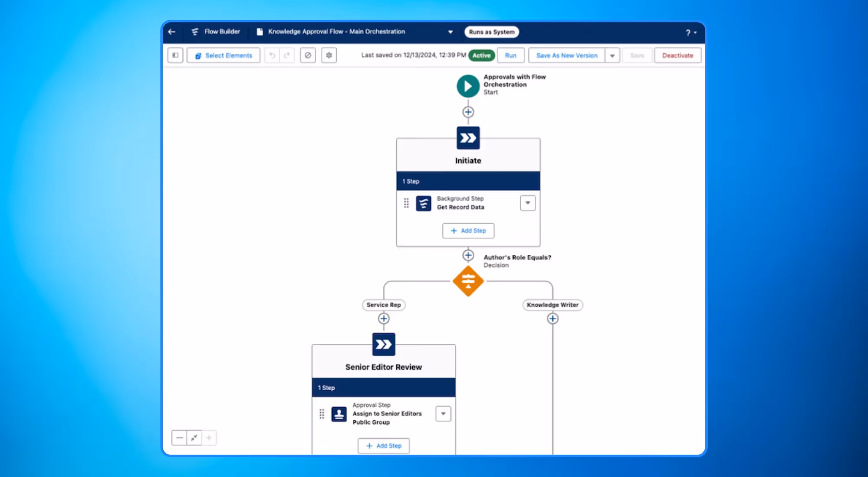The width and height of the screenshot is (868, 477).
Task: Click the circle-slash toolbar icon
Action: [308, 56]
